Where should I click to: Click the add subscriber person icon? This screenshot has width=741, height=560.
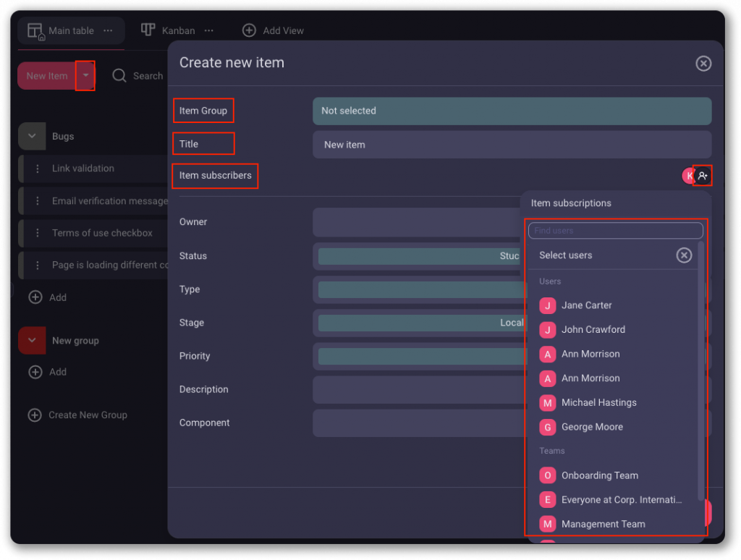point(702,176)
